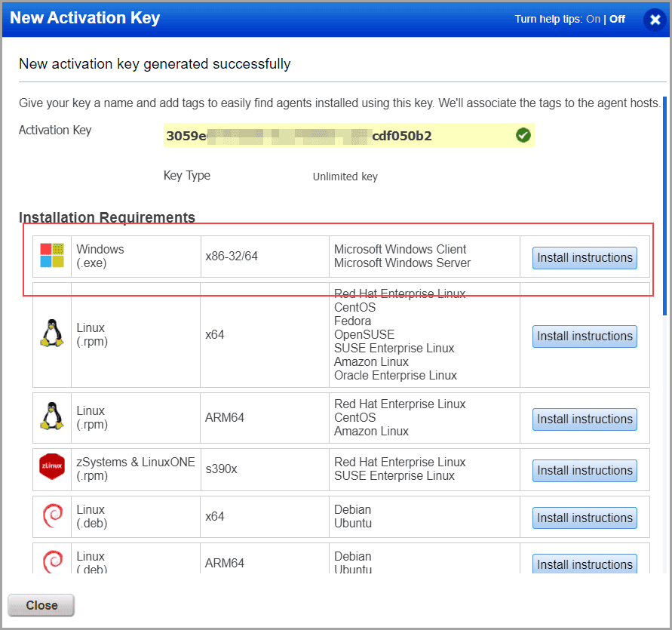
Task: Turn help tips Off
Action: (617, 19)
